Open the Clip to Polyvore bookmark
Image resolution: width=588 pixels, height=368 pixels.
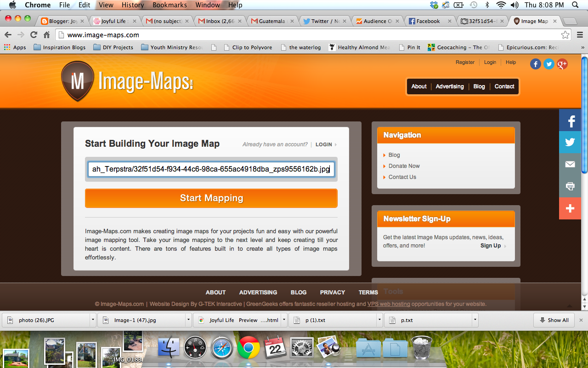(248, 47)
